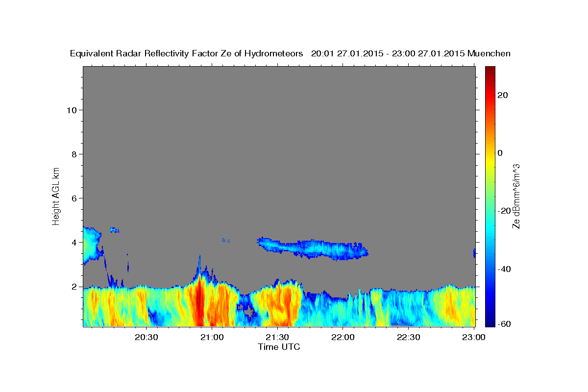This screenshot has width=588, height=392.
Task: Click the '20:30' time tick label
Action: (x=147, y=337)
